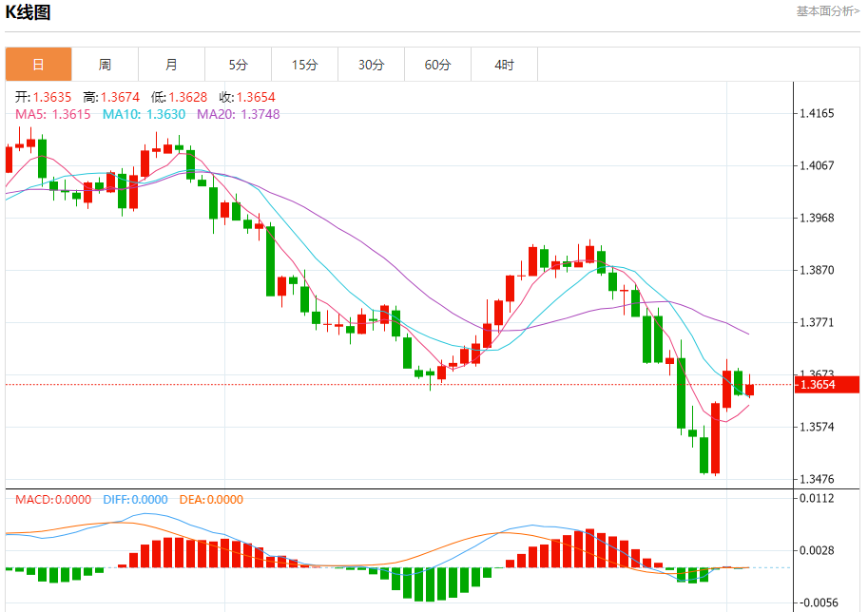Viewport: 868px width, 612px height.
Task: Switch to the 60分 tab
Action: coord(437,65)
